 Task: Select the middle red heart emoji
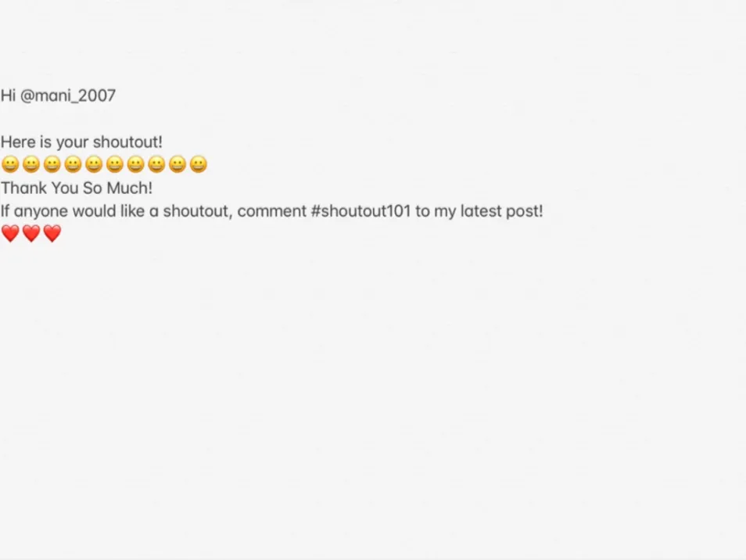[31, 234]
